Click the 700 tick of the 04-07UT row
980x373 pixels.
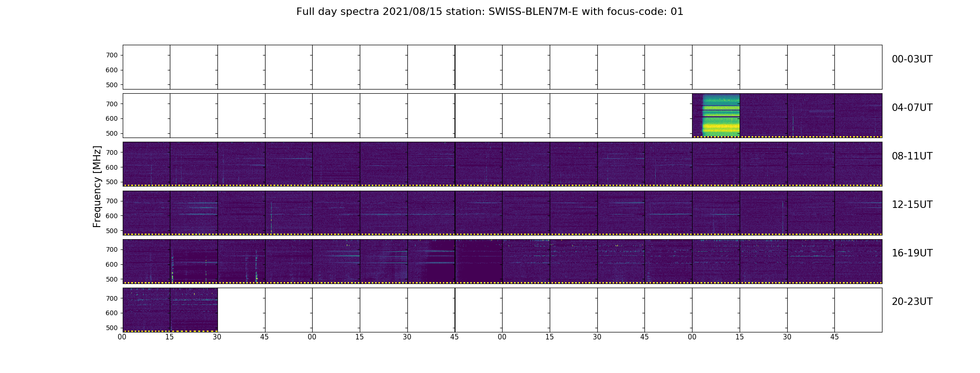112,104
